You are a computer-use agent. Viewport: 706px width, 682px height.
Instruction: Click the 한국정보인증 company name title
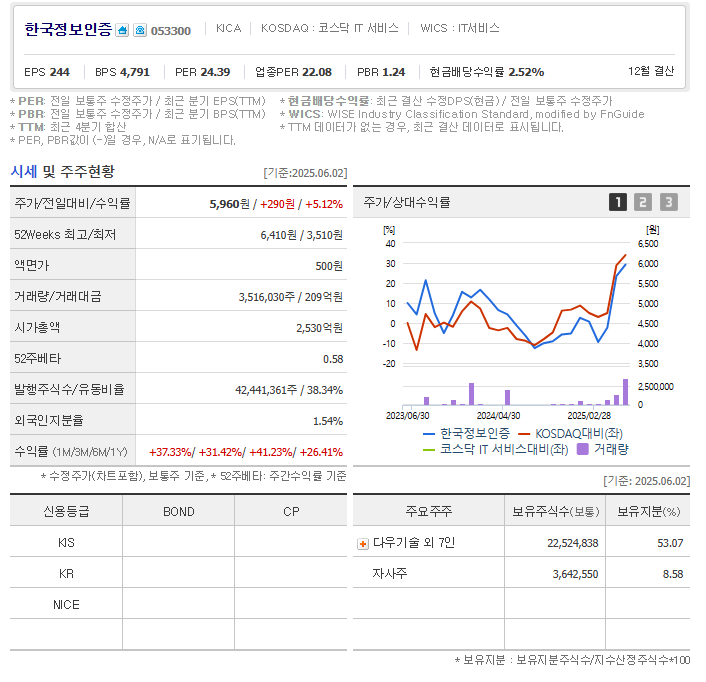click(68, 30)
